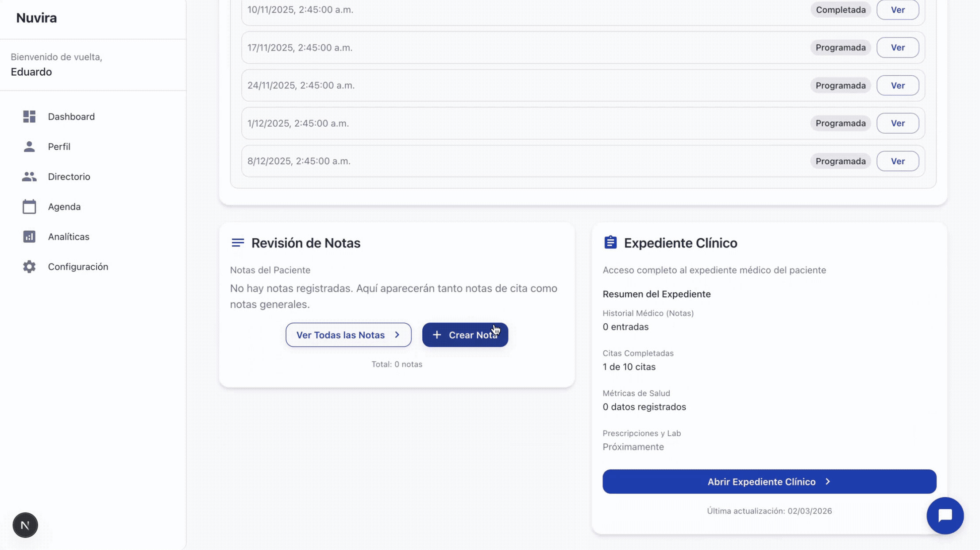980x550 pixels.
Task: Open Perfil via the person icon
Action: pyautogui.click(x=29, y=146)
